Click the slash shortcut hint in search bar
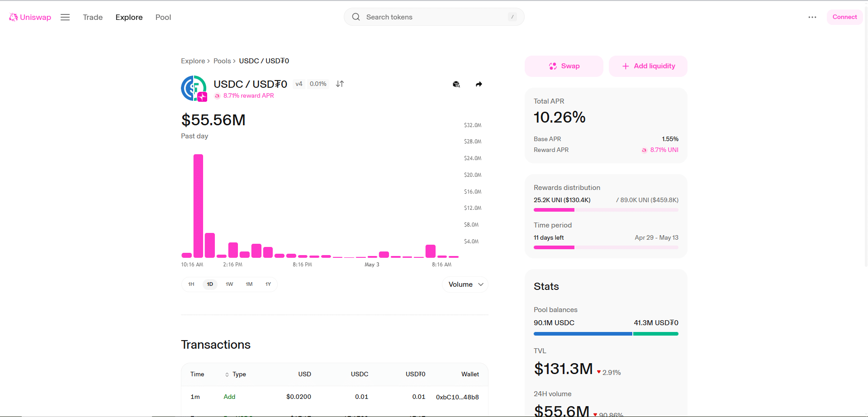The width and height of the screenshot is (868, 417). 512,17
